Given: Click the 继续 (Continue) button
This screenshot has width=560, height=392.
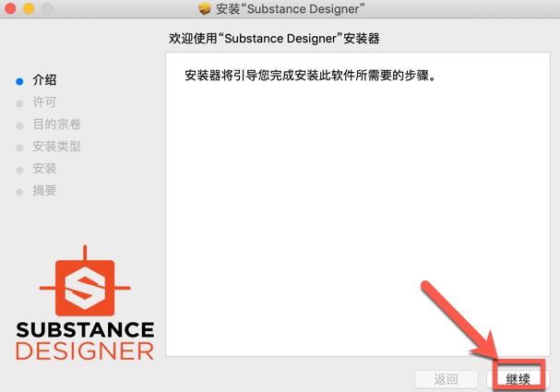Looking at the screenshot, I should click(518, 379).
